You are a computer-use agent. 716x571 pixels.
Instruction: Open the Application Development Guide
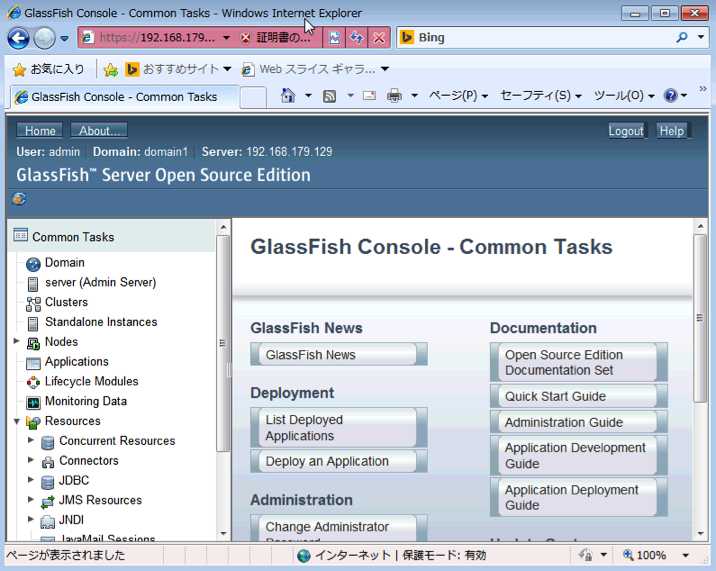(579, 455)
